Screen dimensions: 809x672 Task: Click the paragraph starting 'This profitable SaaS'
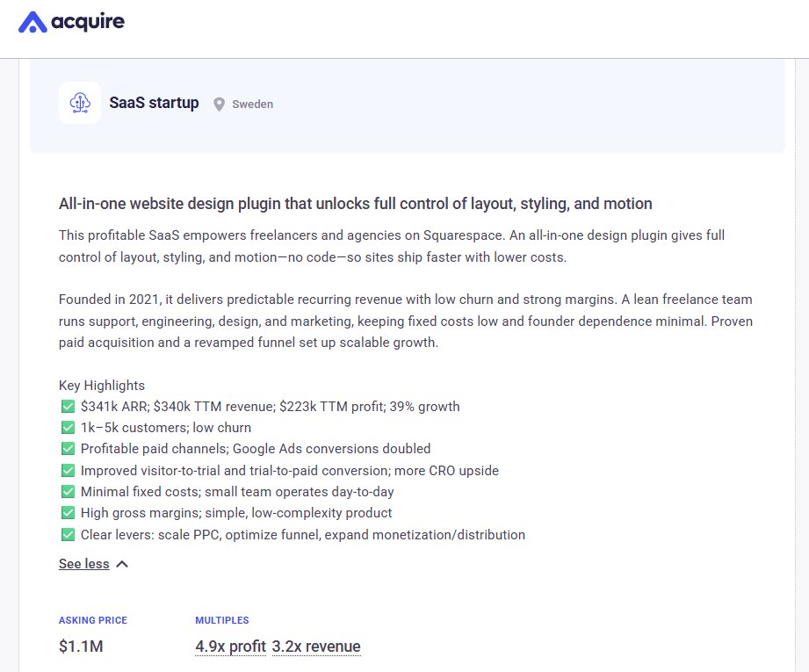point(392,246)
